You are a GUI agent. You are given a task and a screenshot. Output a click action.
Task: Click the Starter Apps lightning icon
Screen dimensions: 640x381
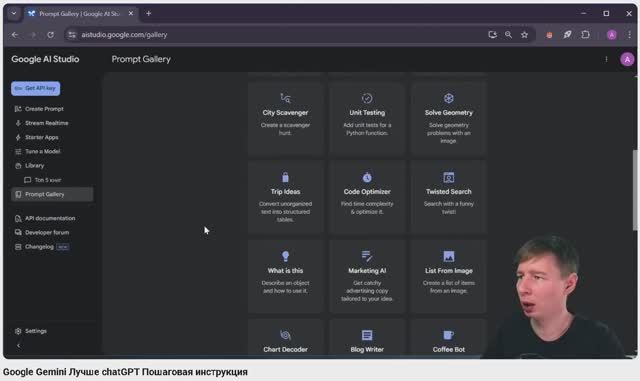coord(18,137)
